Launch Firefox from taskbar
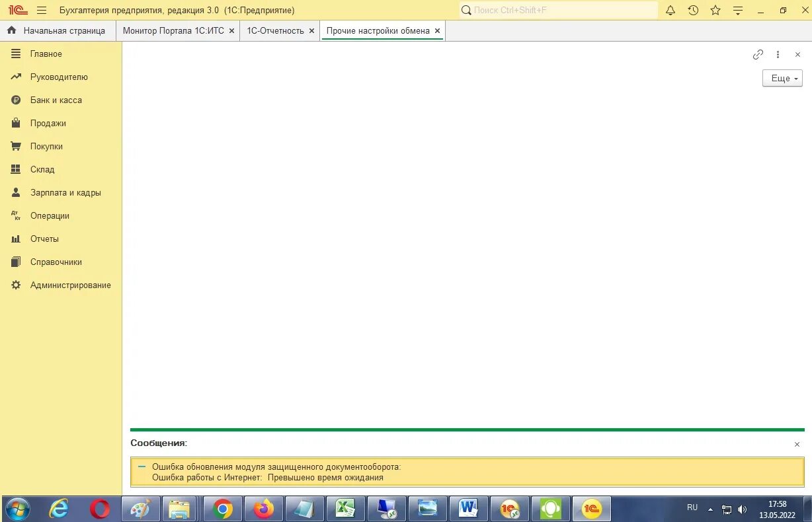 click(264, 509)
